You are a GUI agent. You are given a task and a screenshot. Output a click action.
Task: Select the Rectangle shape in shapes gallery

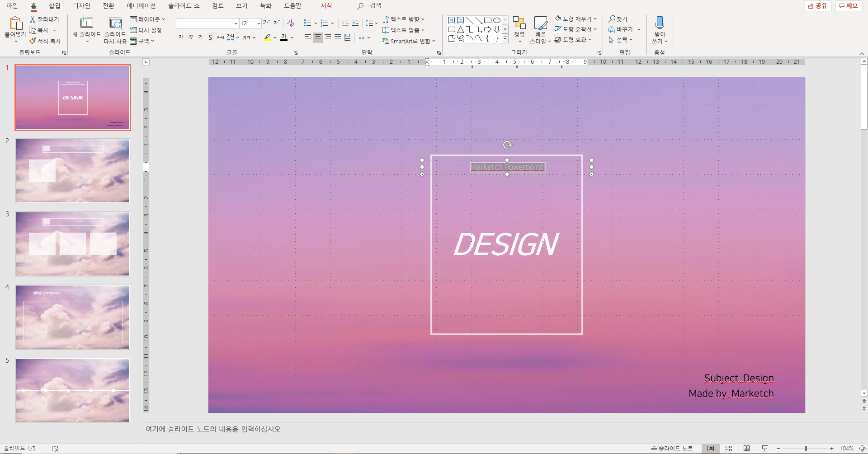click(x=487, y=20)
